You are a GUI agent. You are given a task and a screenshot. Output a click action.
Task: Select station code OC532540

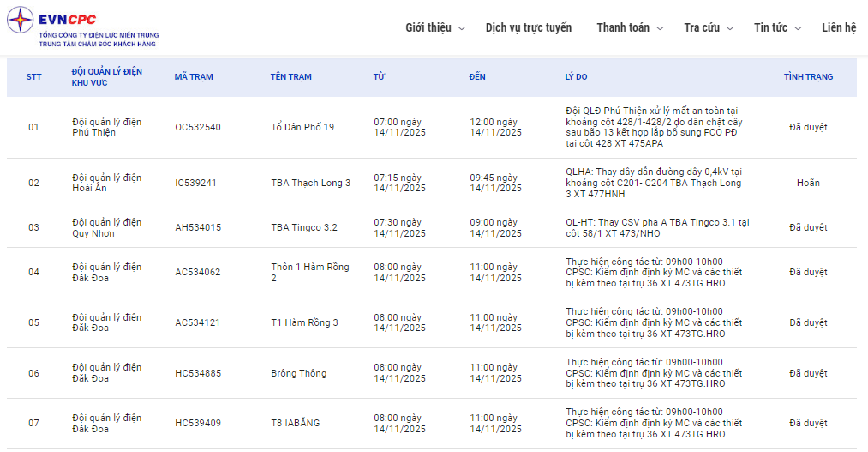click(x=198, y=127)
